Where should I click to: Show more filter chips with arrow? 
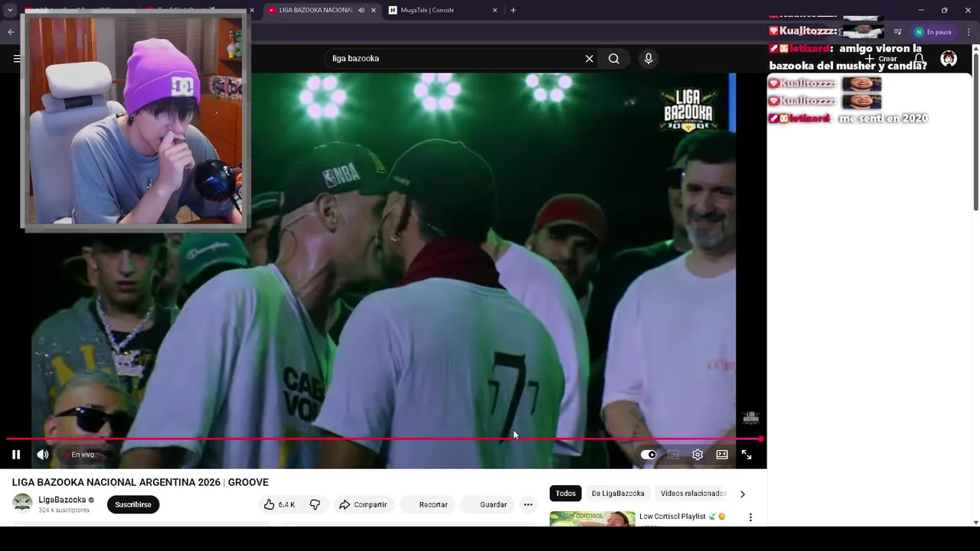pos(742,494)
